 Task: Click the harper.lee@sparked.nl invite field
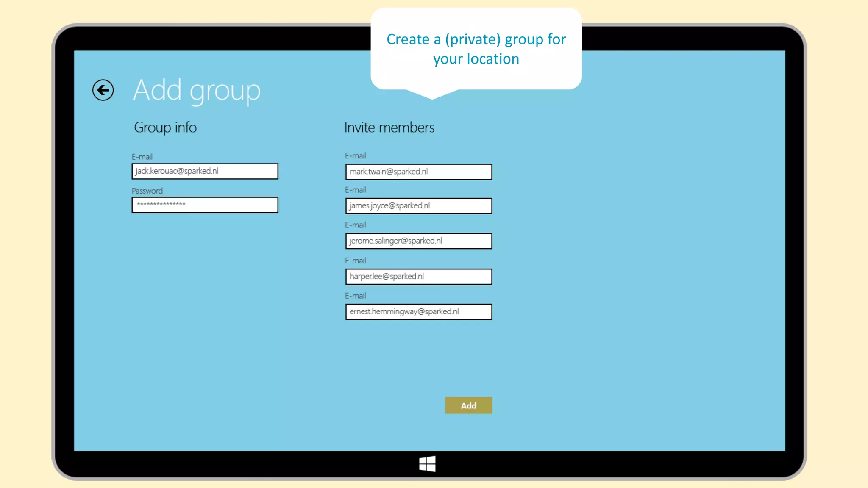pyautogui.click(x=419, y=276)
